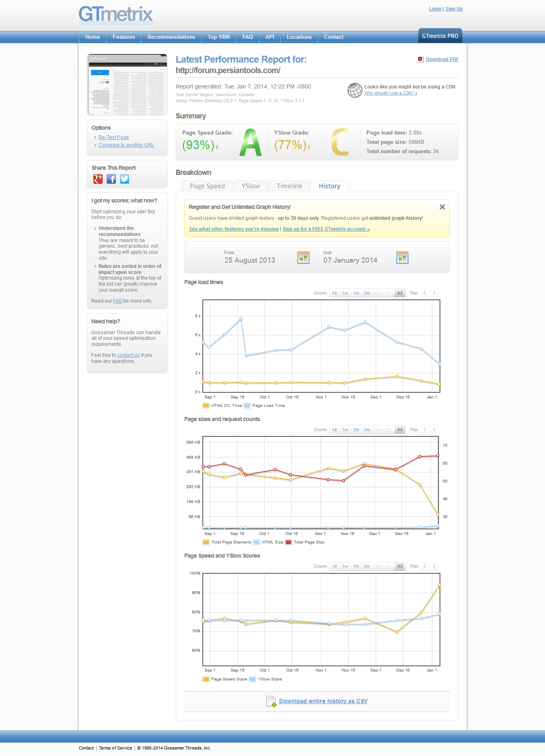This screenshot has height=756, width=545.
Task: Open the Recommendations menu item
Action: (171, 37)
